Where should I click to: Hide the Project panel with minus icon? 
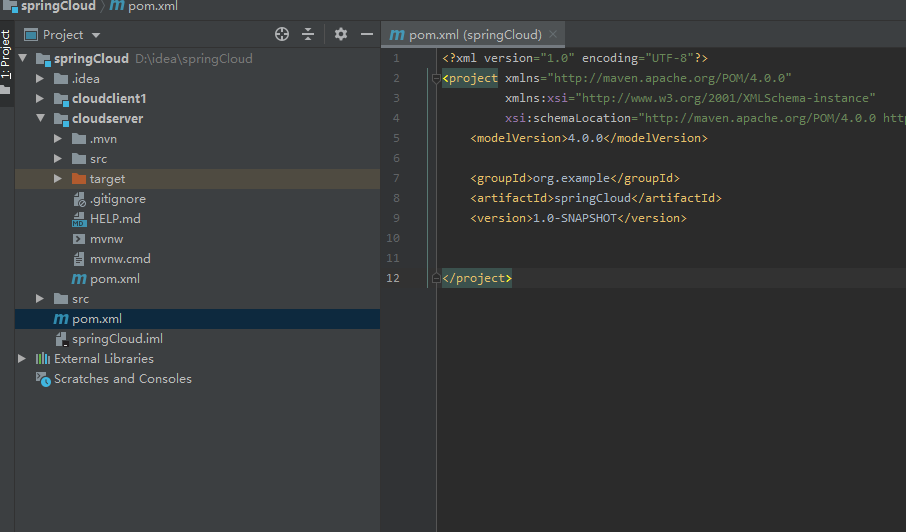tap(367, 35)
